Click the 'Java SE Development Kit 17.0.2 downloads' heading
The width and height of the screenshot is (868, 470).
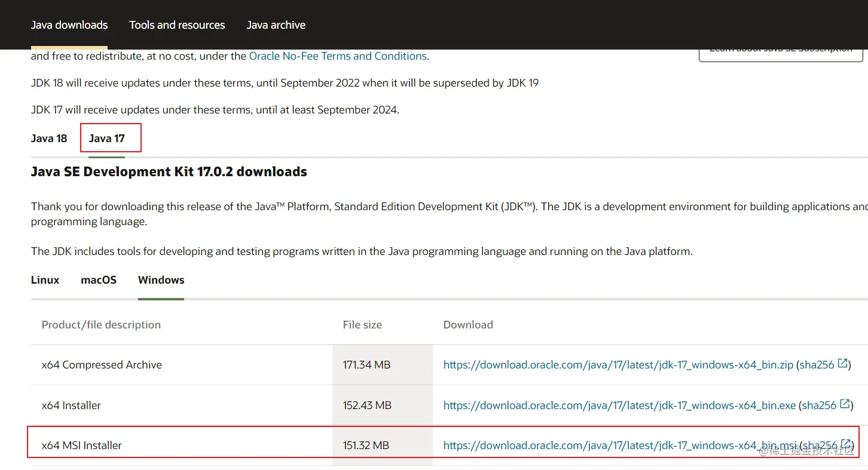[169, 172]
